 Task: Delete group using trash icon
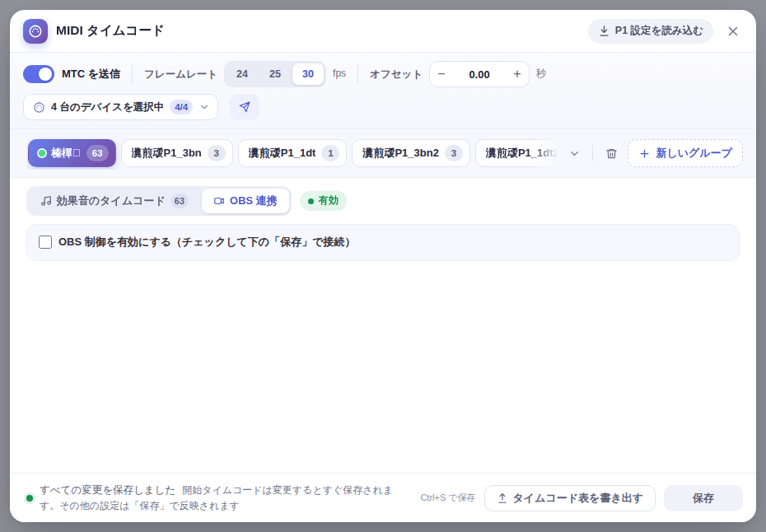[611, 153]
